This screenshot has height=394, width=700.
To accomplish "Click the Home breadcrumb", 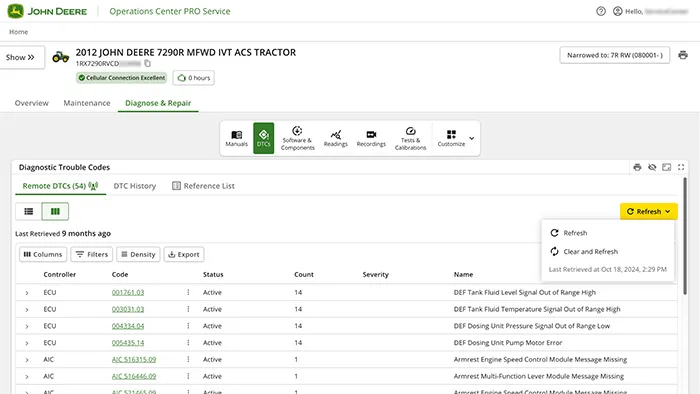I will (18, 32).
